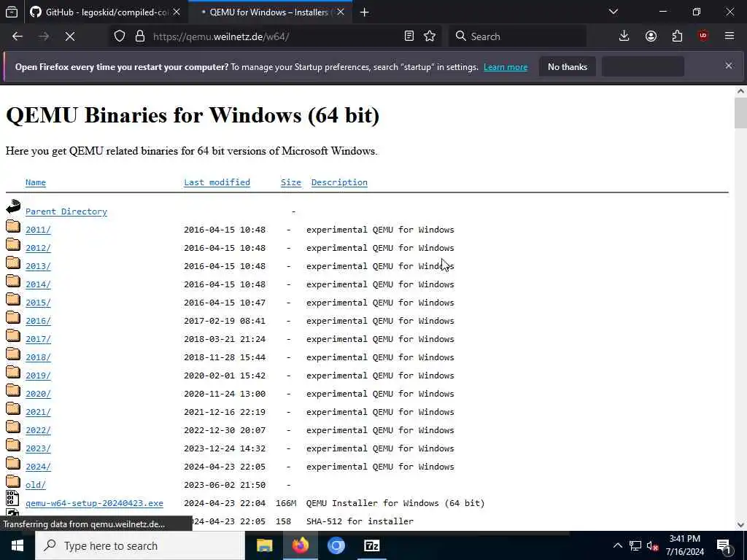This screenshot has width=747, height=560.
Task: Sort listing by Size
Action: [x=291, y=182]
